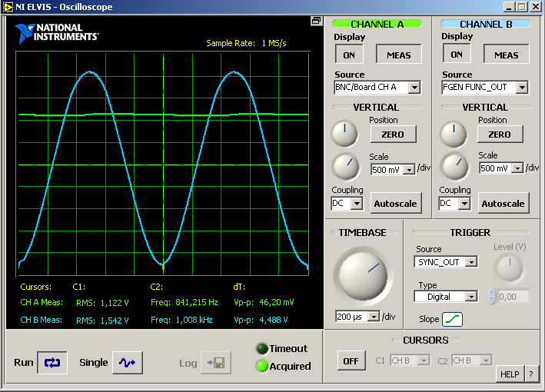Image resolution: width=545 pixels, height=392 pixels.
Task: Open Trigger Source SYNC_OUT dropdown
Action: pyautogui.click(x=446, y=262)
